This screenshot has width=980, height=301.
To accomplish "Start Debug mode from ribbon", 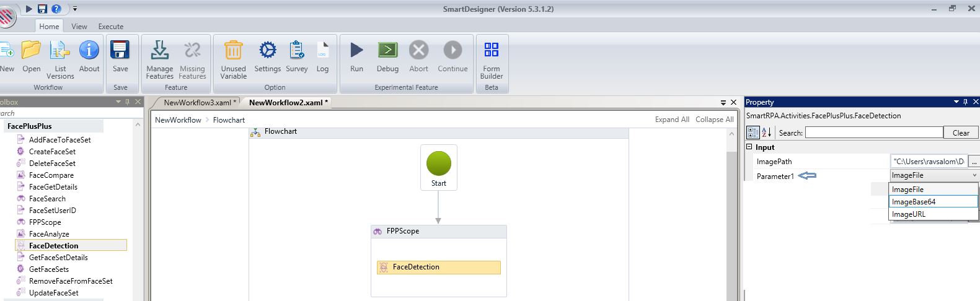I will point(387,50).
